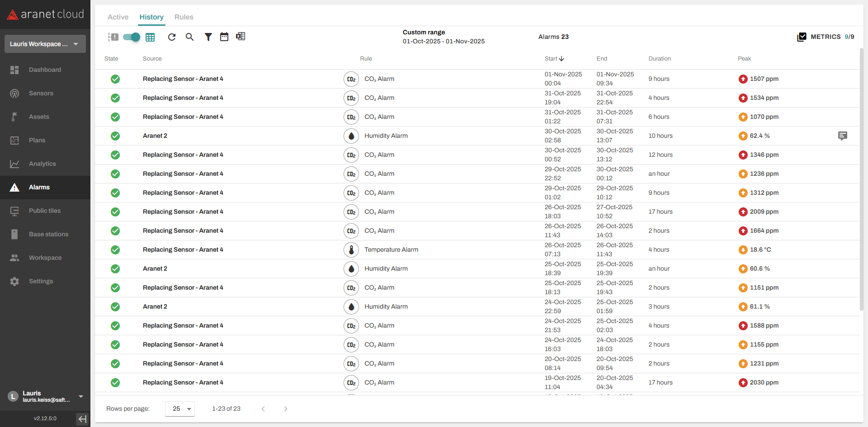
Task: Open the Rows per page dropdown
Action: click(180, 409)
